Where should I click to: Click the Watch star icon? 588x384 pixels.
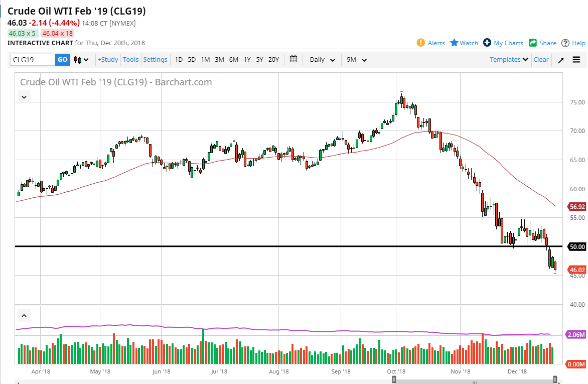click(454, 43)
